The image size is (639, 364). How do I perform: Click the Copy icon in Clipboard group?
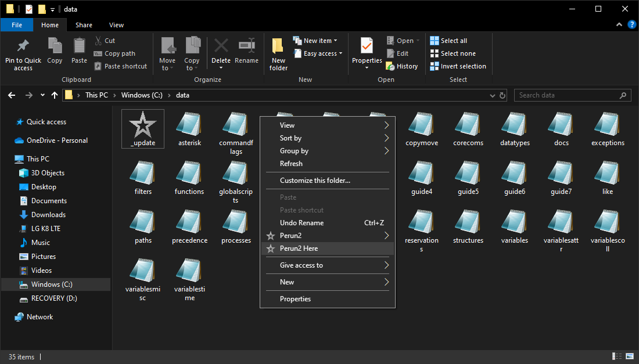55,46
